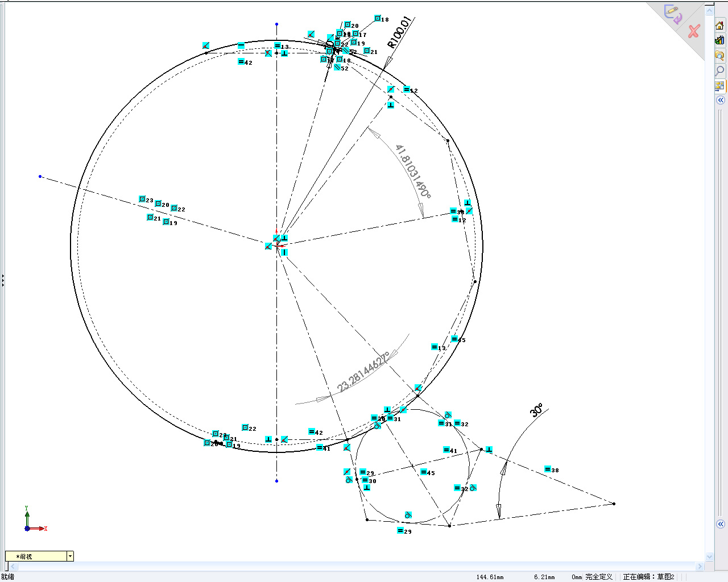Click the left panel splitter handle dots
Screen dimensions: 728x582
tap(2, 280)
